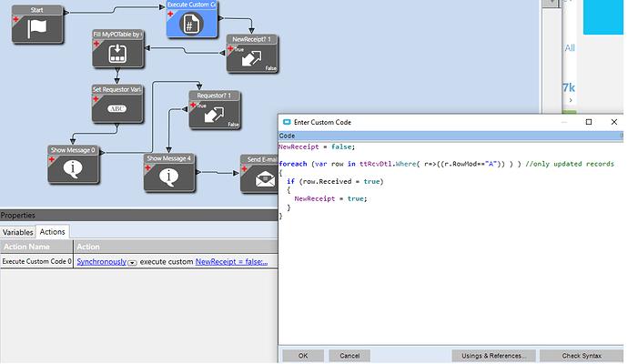The image size is (628, 364).
Task: Open the NewReceipt = false custom code link
Action: (x=231, y=261)
